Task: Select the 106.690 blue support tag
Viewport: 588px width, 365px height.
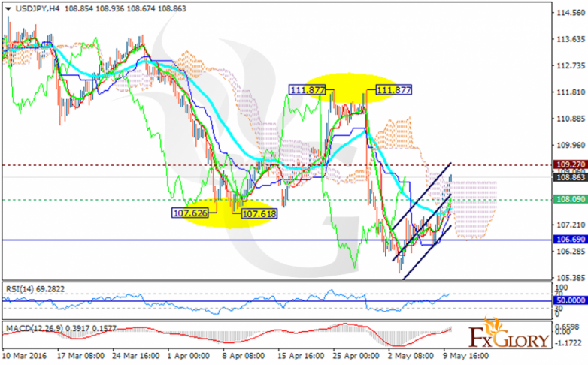Action: 571,240
